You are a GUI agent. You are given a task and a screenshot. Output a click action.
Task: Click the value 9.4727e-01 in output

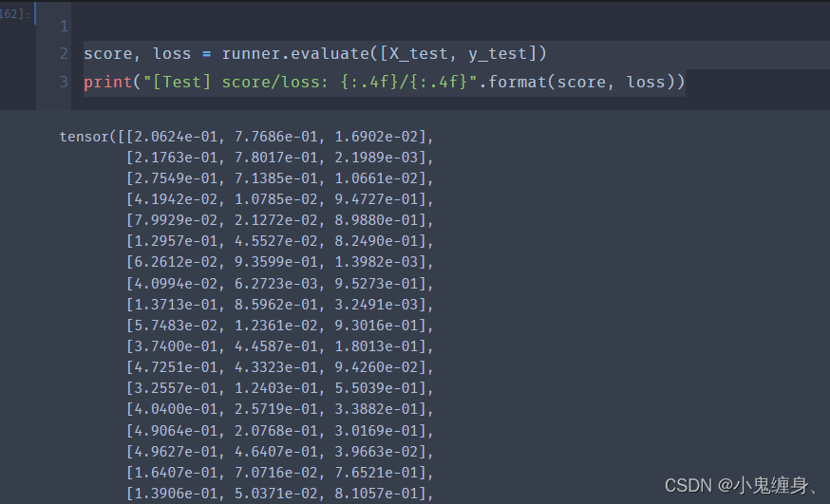point(376,199)
